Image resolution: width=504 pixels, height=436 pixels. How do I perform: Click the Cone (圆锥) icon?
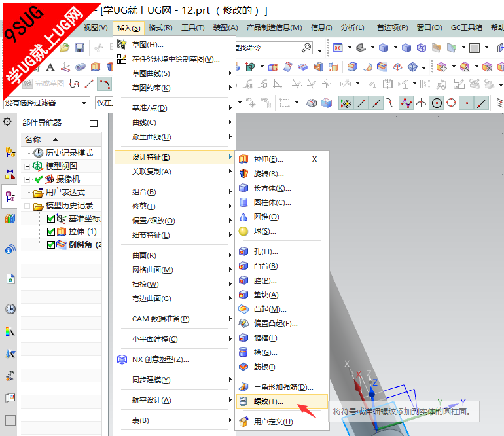243,217
